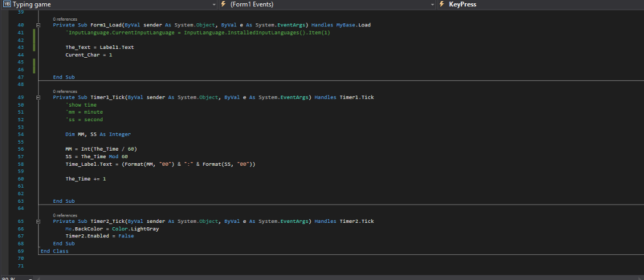Click line number 40 in the gutter
644x280 pixels.
point(21,25)
